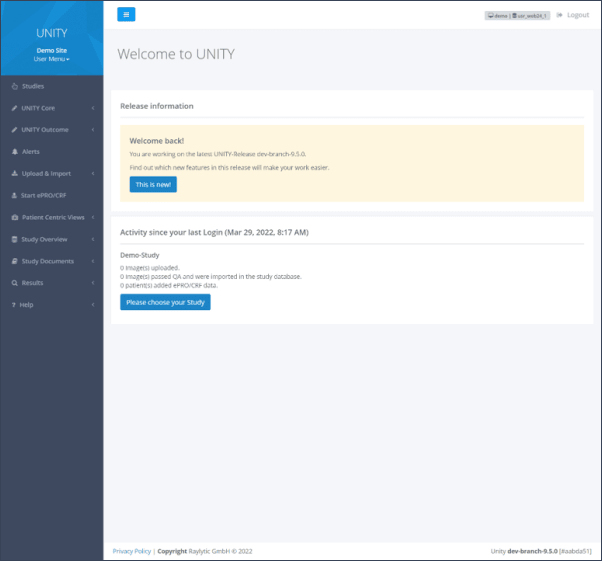Toggle the sidebar with the hamburger button
Viewport: 602px width, 561px height.
tap(126, 14)
